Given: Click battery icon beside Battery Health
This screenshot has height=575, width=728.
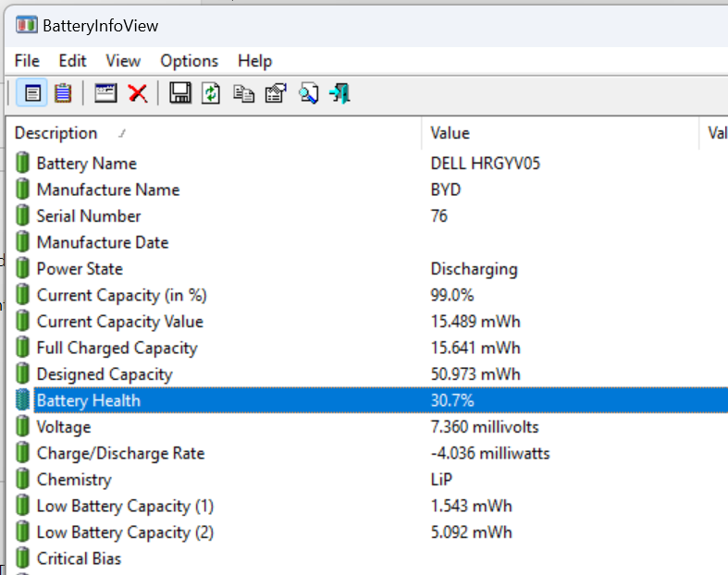Looking at the screenshot, I should pos(22,400).
